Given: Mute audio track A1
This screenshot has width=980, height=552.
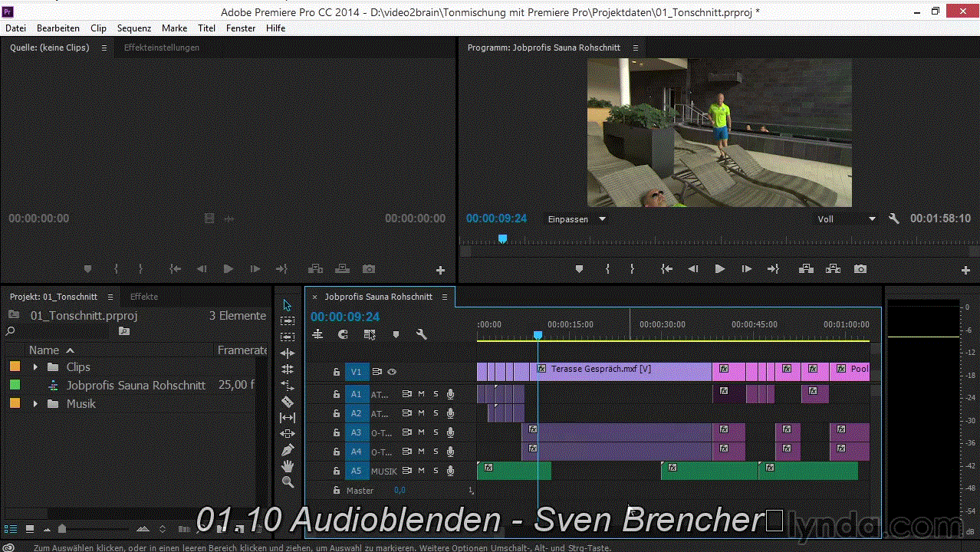Looking at the screenshot, I should click(421, 394).
